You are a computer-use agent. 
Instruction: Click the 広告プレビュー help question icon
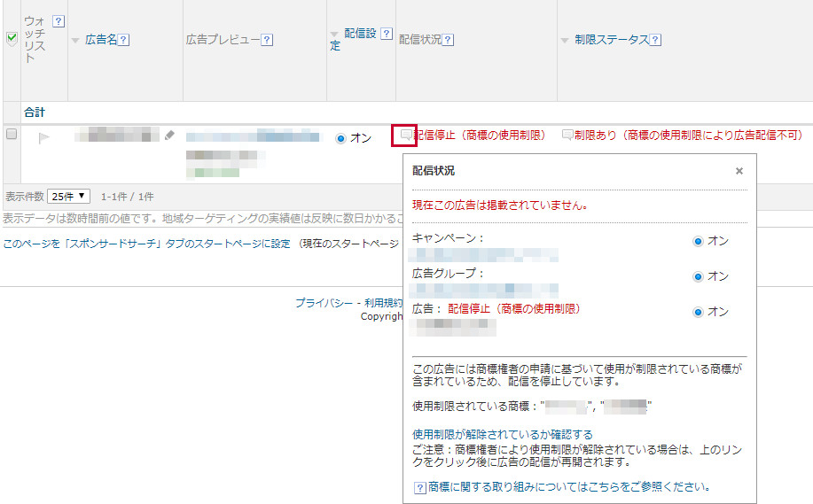coord(267,40)
